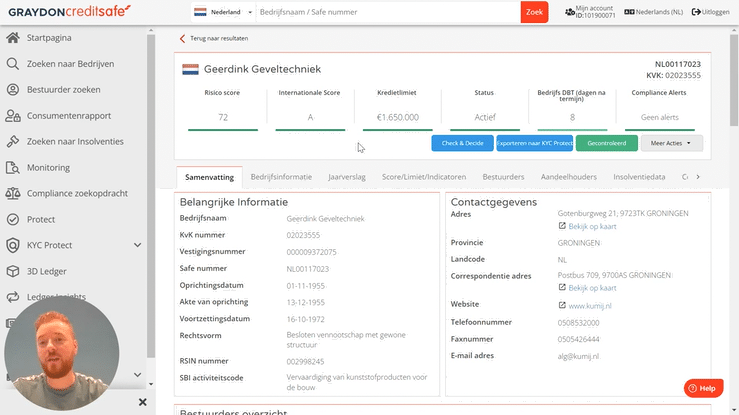Click the Uitloggen exit icon

click(696, 12)
